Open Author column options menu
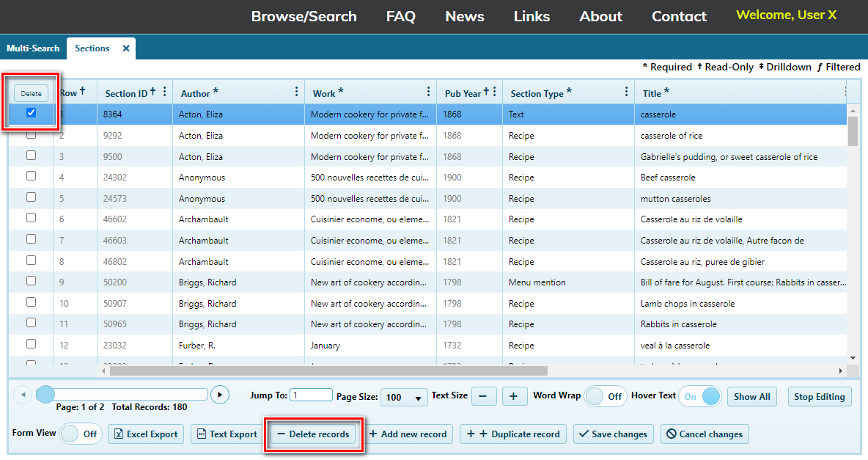The width and height of the screenshot is (868, 460). 296,92
